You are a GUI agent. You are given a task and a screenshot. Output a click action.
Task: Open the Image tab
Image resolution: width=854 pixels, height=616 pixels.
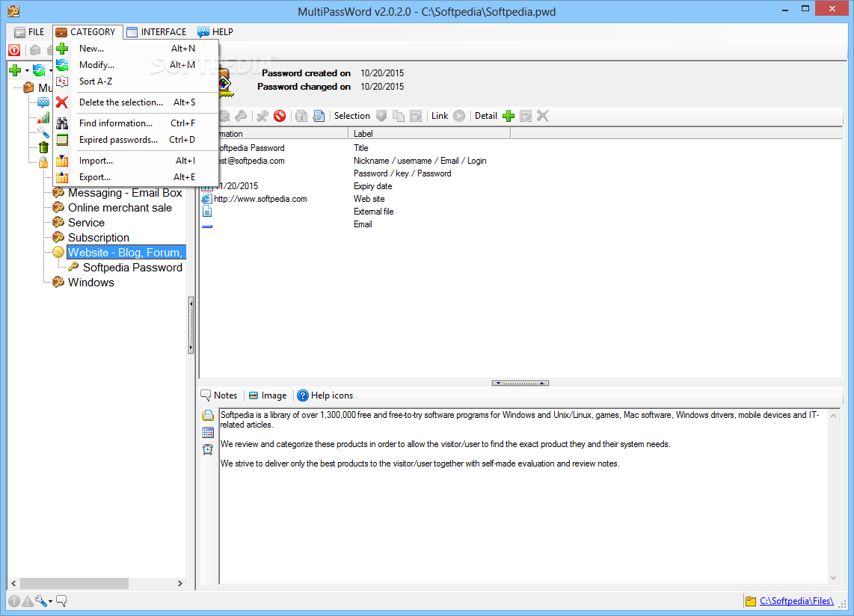coord(268,395)
